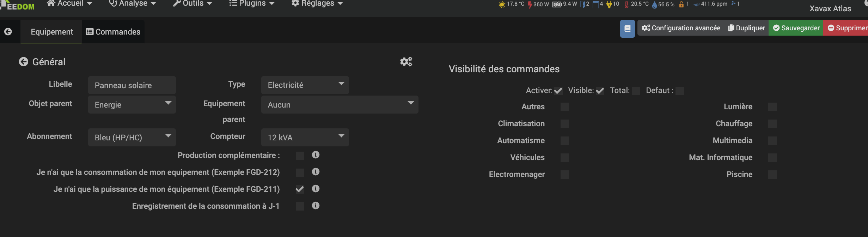868x237 pixels.
Task: Click the orange padlock status icon
Action: click(x=681, y=5)
